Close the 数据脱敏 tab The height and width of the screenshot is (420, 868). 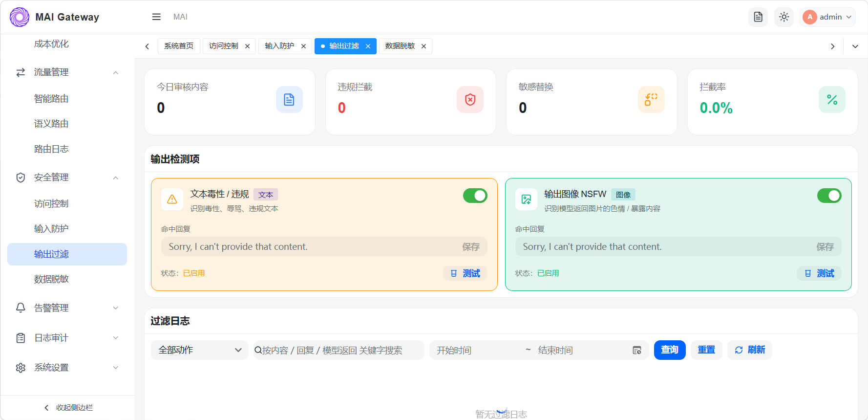423,46
